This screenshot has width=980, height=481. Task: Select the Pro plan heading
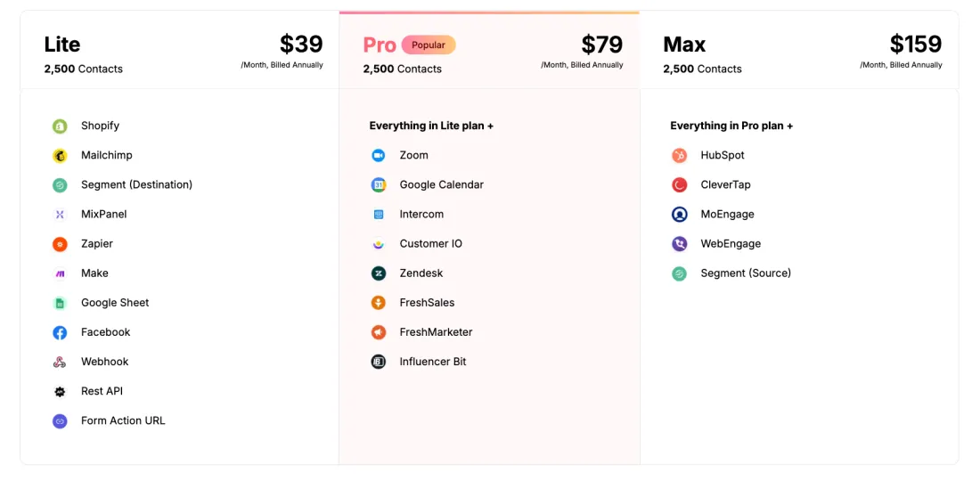380,45
